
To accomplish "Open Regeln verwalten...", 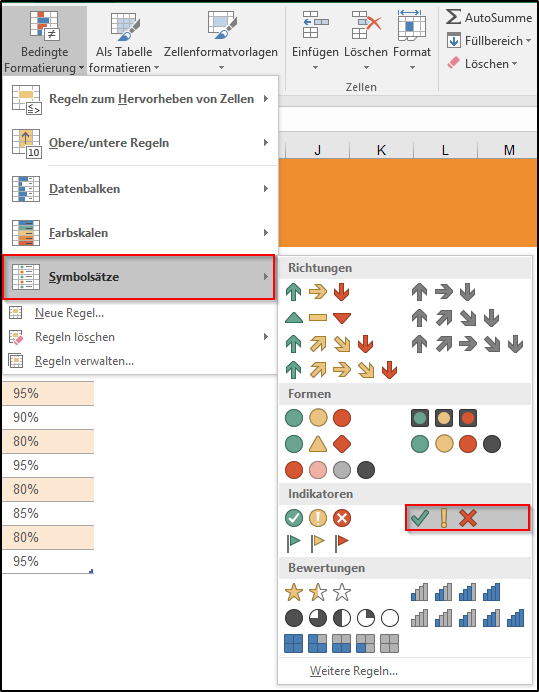I will click(x=84, y=361).
